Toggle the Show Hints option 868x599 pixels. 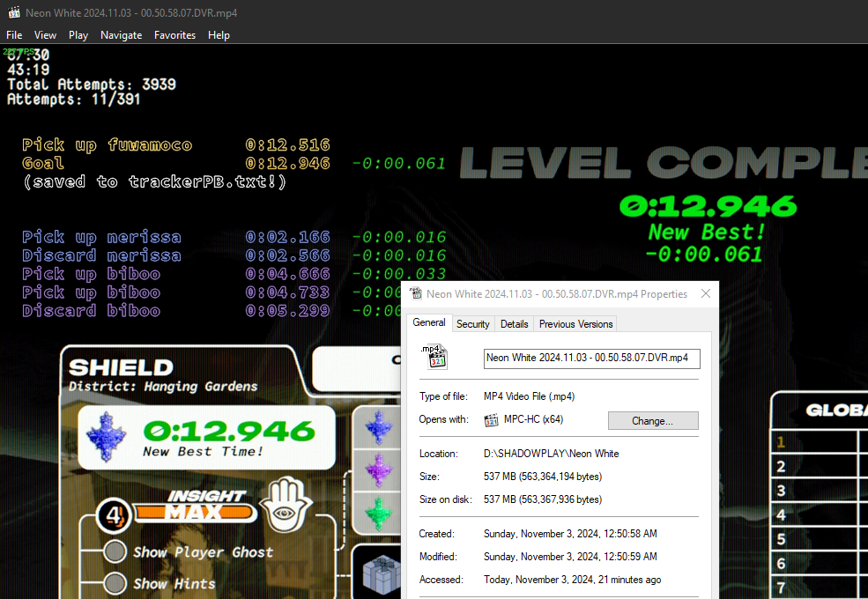(115, 583)
